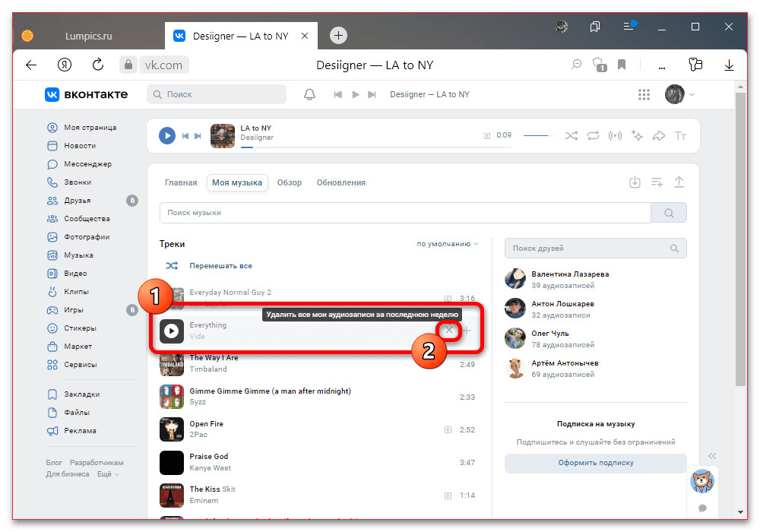Reload the page in browser
Viewport: 760px width, 532px height.
coord(98,65)
